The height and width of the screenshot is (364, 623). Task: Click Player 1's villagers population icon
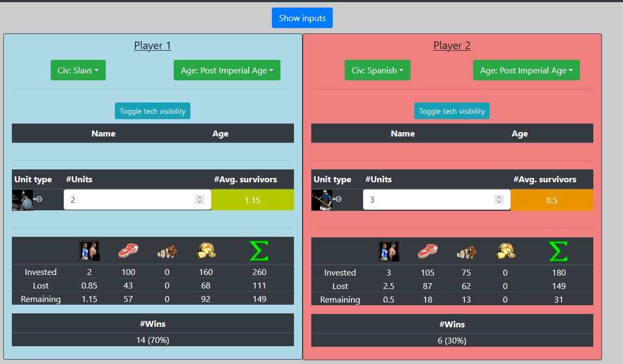click(90, 251)
